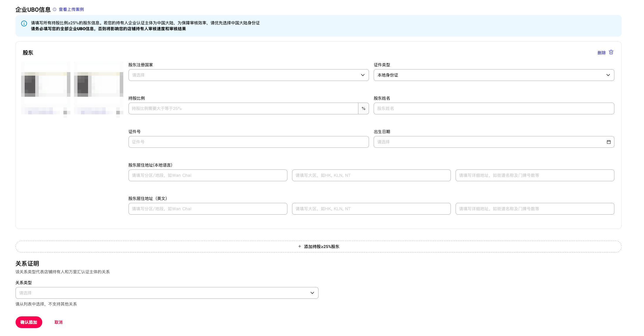This screenshot has height=336, width=644.
Task: Focus English detailed address field
Action: (x=535, y=209)
